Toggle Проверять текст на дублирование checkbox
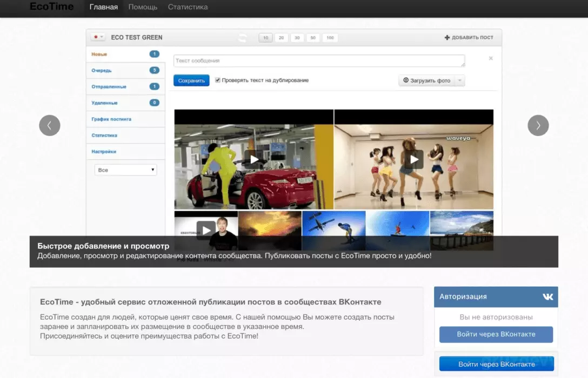Screen dimensions: 588x378 pyautogui.click(x=217, y=80)
